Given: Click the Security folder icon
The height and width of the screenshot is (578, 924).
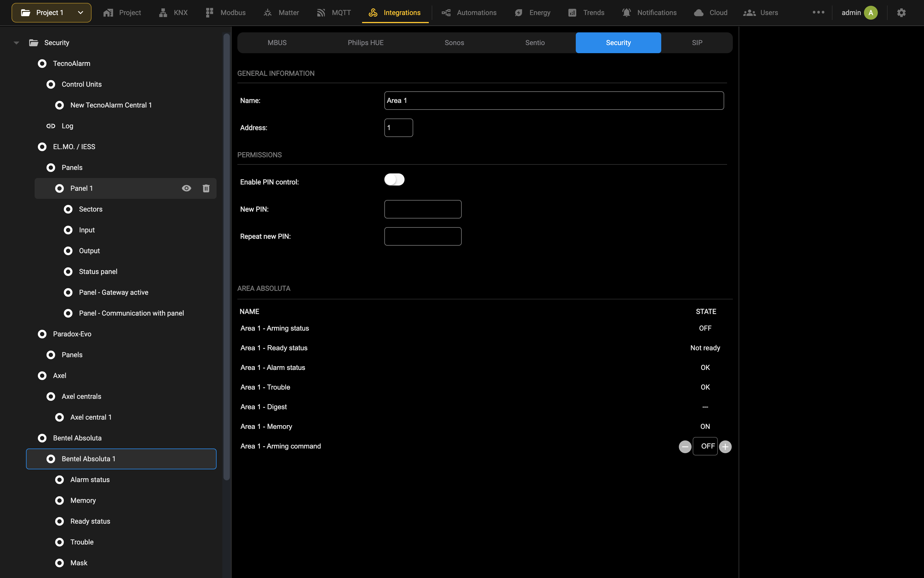Looking at the screenshot, I should pos(33,43).
